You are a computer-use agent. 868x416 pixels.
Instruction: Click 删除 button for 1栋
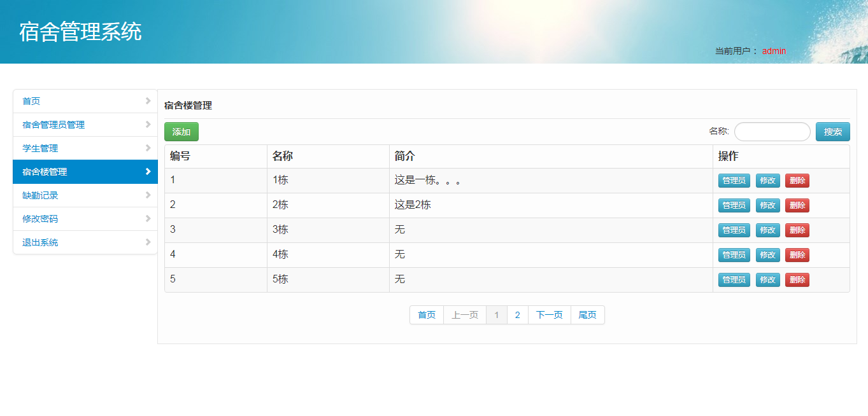[x=797, y=181]
